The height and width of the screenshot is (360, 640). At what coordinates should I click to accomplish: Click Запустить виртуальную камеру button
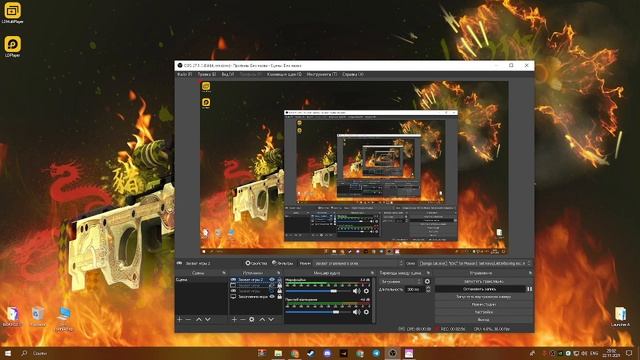pos(484,297)
